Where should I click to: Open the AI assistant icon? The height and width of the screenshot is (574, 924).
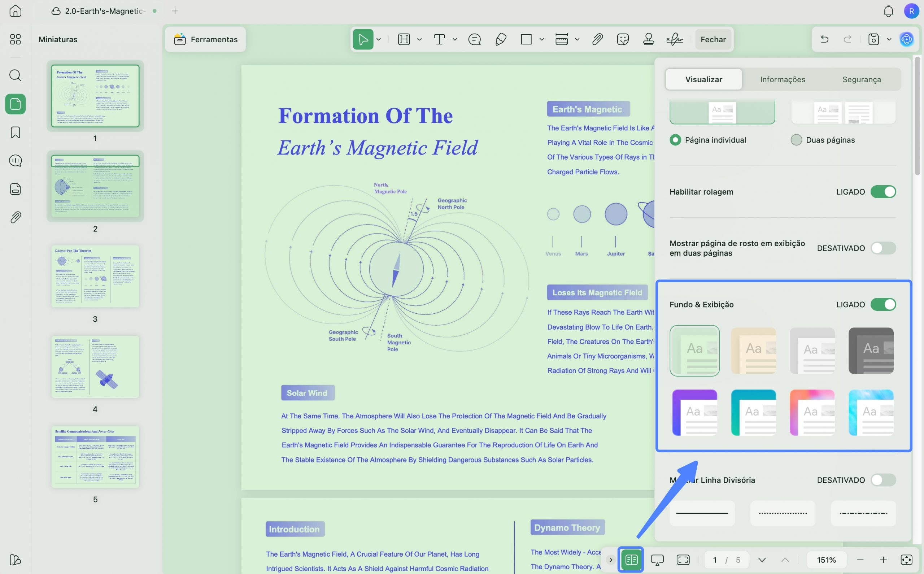[x=907, y=39]
